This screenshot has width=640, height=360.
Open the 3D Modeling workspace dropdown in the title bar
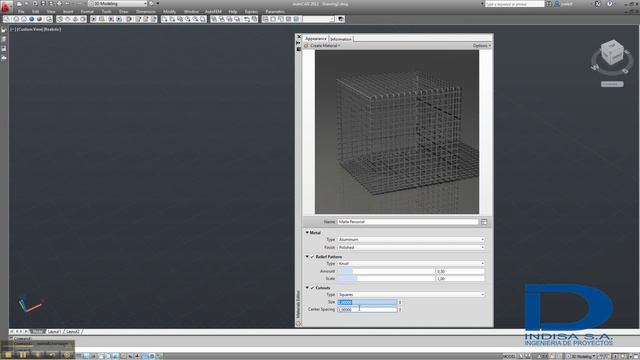118,4
